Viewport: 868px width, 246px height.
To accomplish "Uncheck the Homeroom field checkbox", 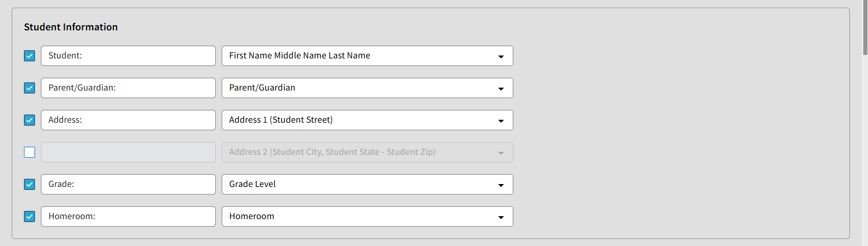I will coord(29,217).
